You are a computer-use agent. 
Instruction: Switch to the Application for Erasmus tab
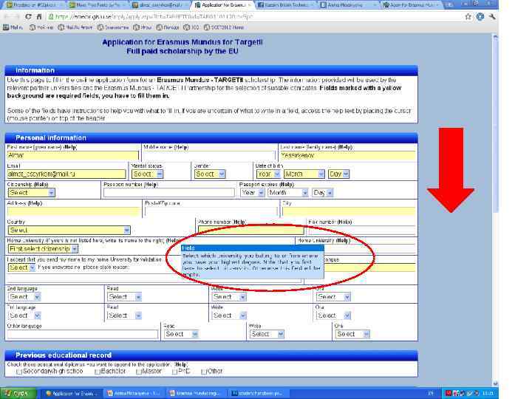[x=222, y=4]
